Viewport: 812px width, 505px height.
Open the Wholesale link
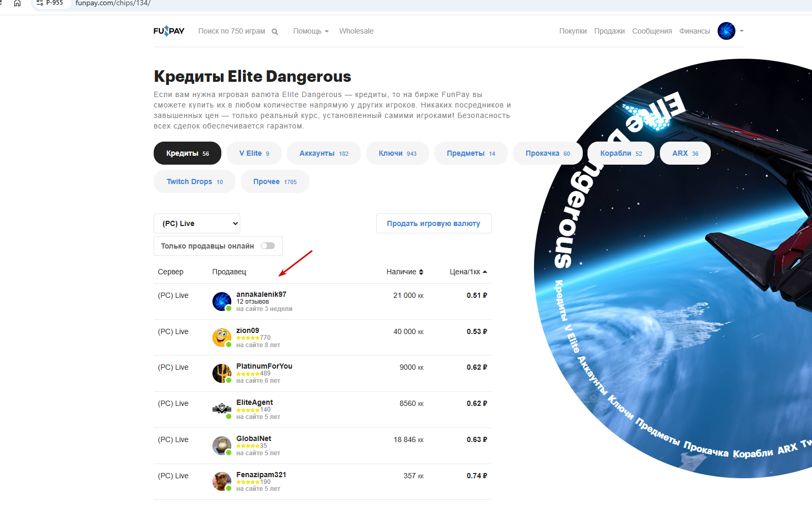point(356,31)
